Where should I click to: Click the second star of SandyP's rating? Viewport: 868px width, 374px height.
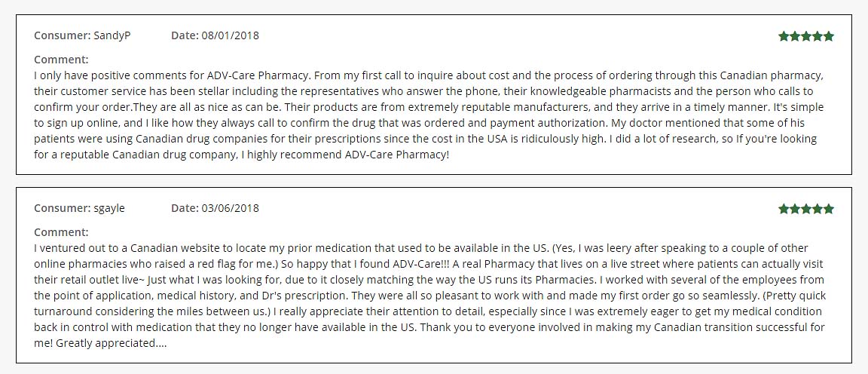pyautogui.click(x=795, y=36)
